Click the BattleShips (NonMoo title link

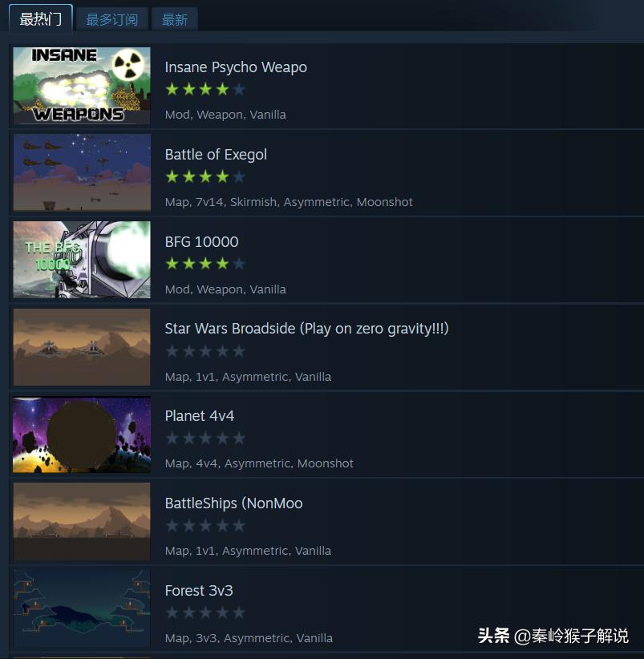point(233,503)
